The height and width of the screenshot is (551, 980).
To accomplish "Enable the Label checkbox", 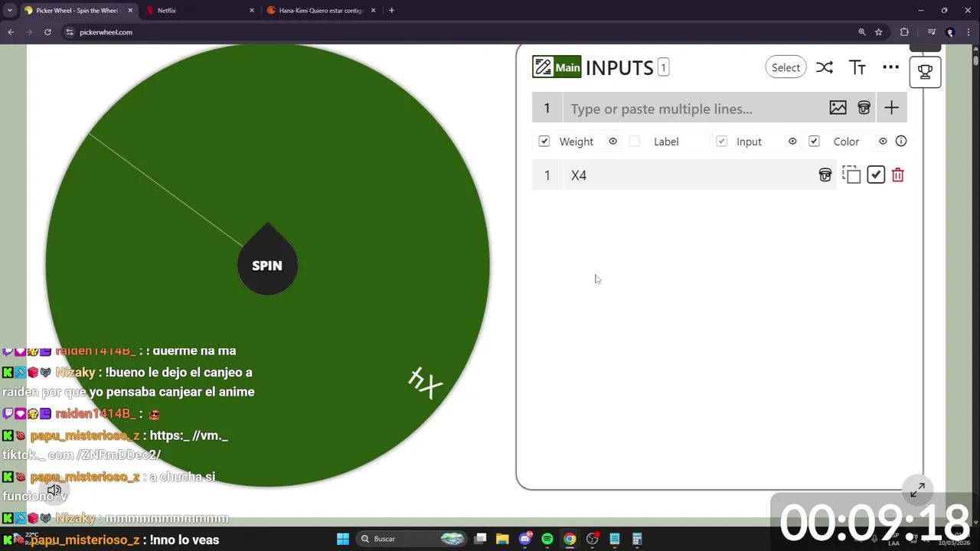I will pos(634,142).
